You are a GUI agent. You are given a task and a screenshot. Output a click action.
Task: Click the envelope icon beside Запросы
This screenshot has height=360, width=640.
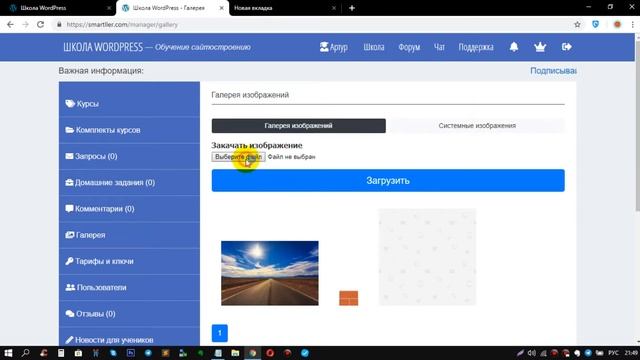(x=69, y=156)
